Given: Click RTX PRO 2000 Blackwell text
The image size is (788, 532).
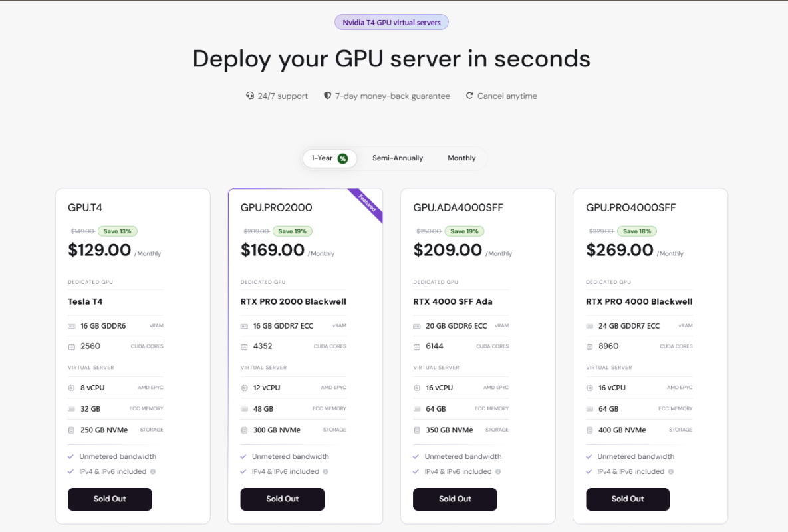Looking at the screenshot, I should (x=293, y=301).
